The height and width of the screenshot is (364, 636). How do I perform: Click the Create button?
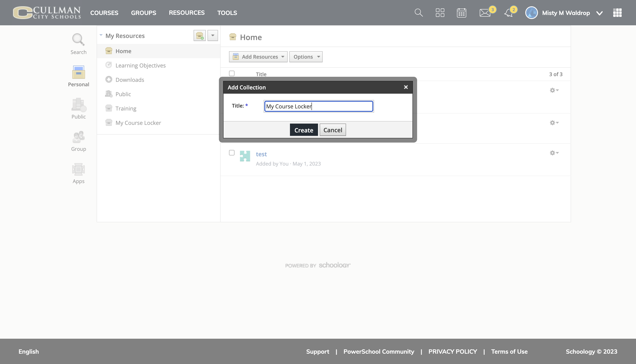pyautogui.click(x=304, y=130)
